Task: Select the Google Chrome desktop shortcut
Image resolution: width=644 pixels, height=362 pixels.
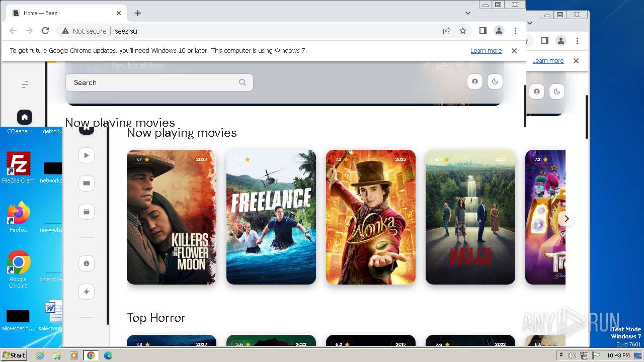Action: click(18, 269)
